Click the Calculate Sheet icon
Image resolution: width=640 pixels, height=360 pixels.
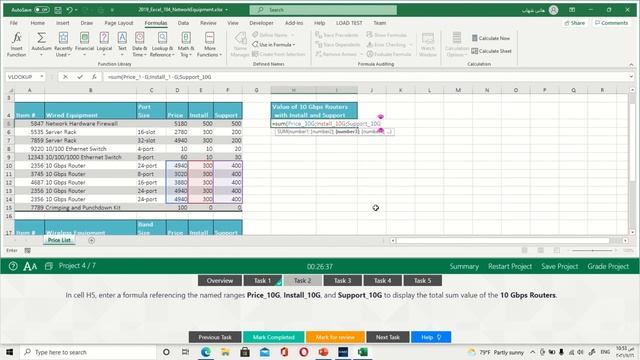click(x=474, y=51)
